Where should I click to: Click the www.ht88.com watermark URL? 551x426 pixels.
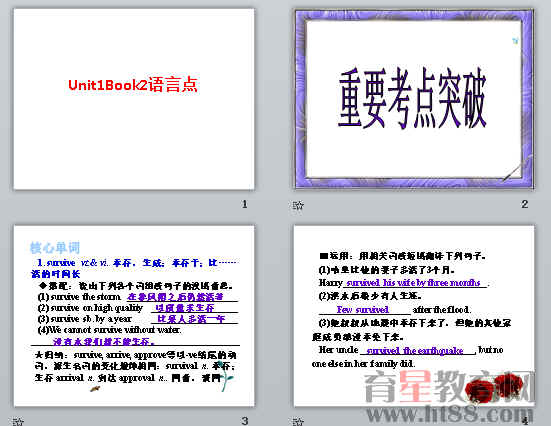[x=449, y=414]
